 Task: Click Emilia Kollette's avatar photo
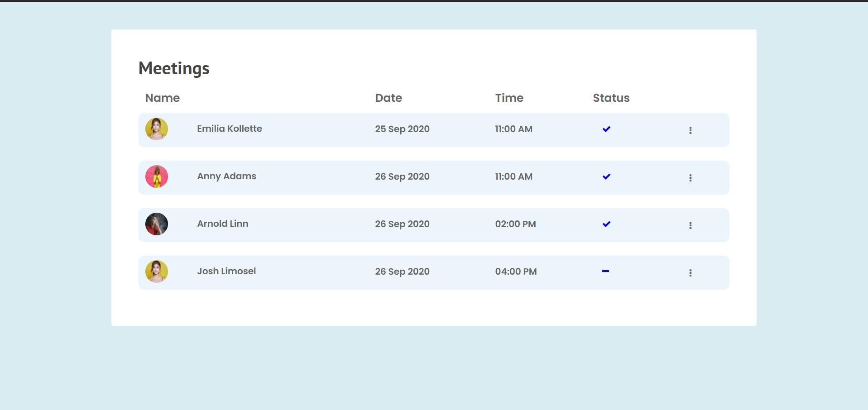click(x=157, y=129)
